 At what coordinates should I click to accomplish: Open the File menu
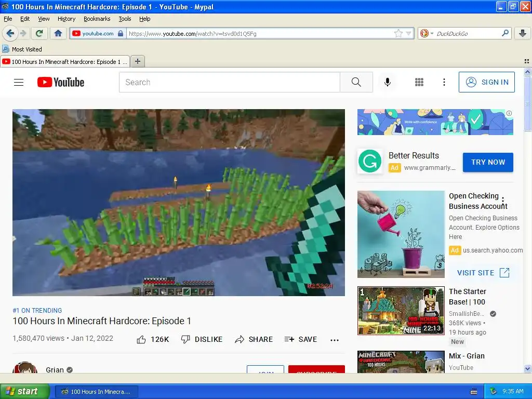[x=8, y=19]
